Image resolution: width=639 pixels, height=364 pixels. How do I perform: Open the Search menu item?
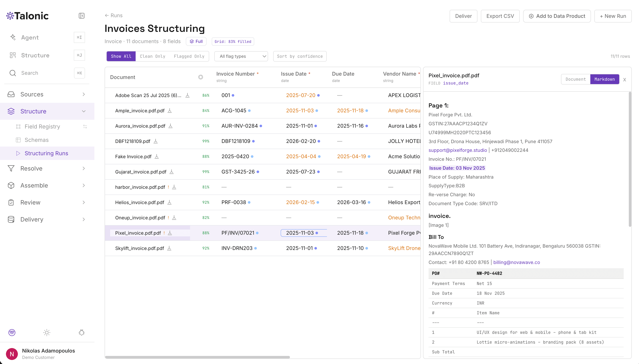pyautogui.click(x=30, y=73)
